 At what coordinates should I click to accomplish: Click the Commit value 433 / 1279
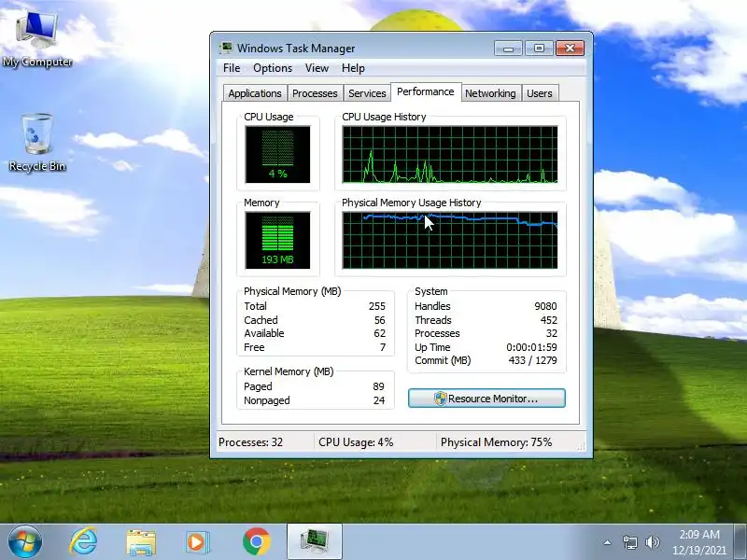pyautogui.click(x=532, y=360)
